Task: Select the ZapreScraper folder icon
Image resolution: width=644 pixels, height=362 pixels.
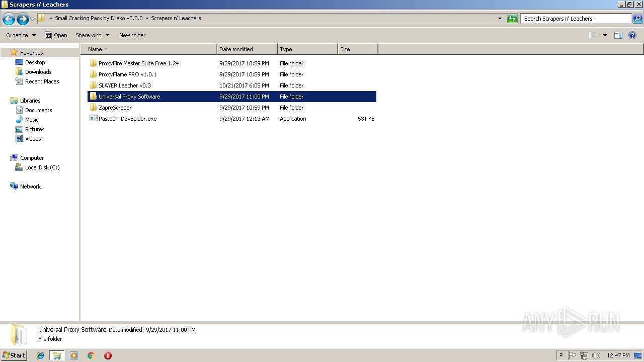Action: click(93, 108)
